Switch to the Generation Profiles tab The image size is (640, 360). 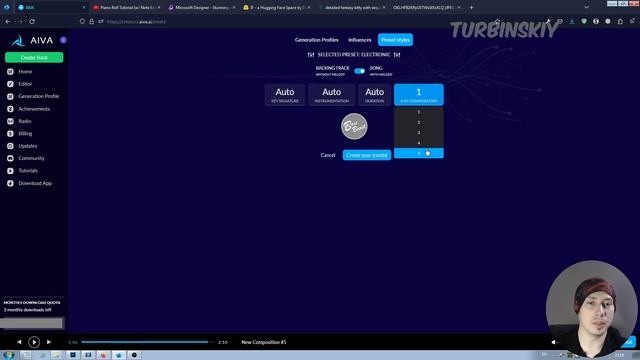(316, 40)
